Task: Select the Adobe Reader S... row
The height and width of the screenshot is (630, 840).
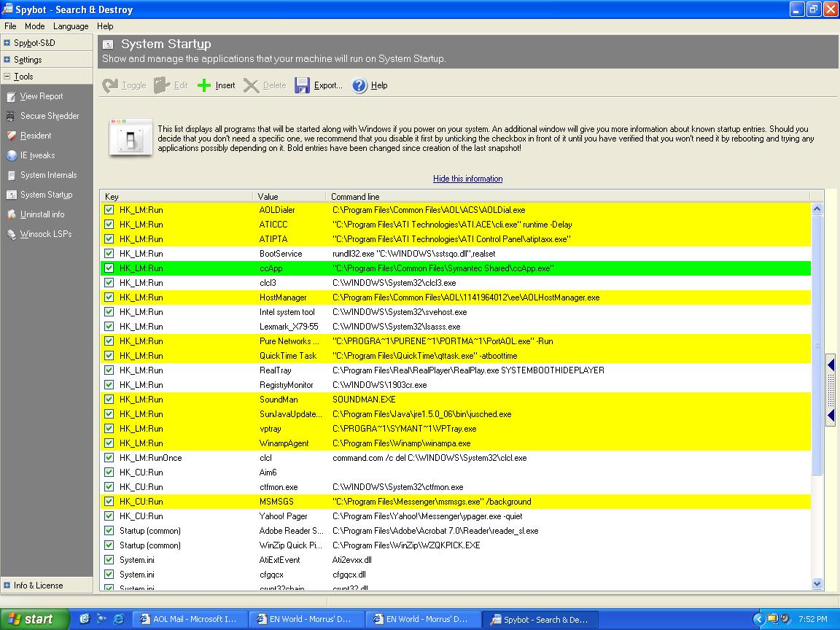Action: tap(455, 531)
